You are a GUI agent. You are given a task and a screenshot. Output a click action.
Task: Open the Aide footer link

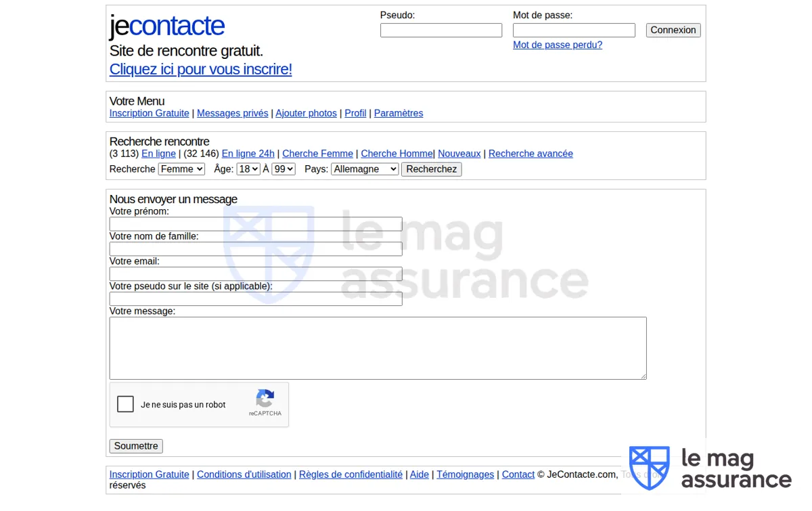pyautogui.click(x=420, y=475)
